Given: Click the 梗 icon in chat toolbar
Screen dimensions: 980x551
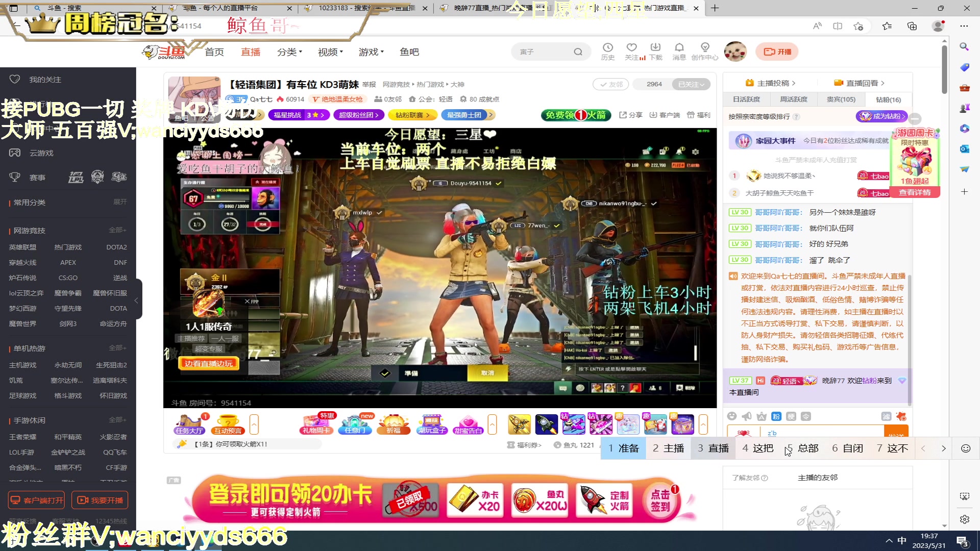Looking at the screenshot, I should coord(791,416).
